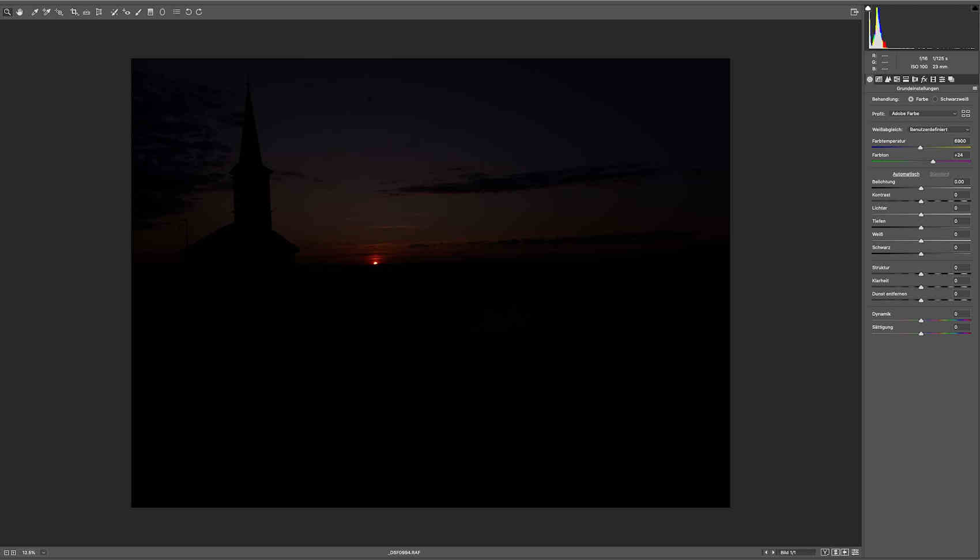The width and height of the screenshot is (980, 560).
Task: Click the Sättigung slider handle
Action: pos(921,334)
